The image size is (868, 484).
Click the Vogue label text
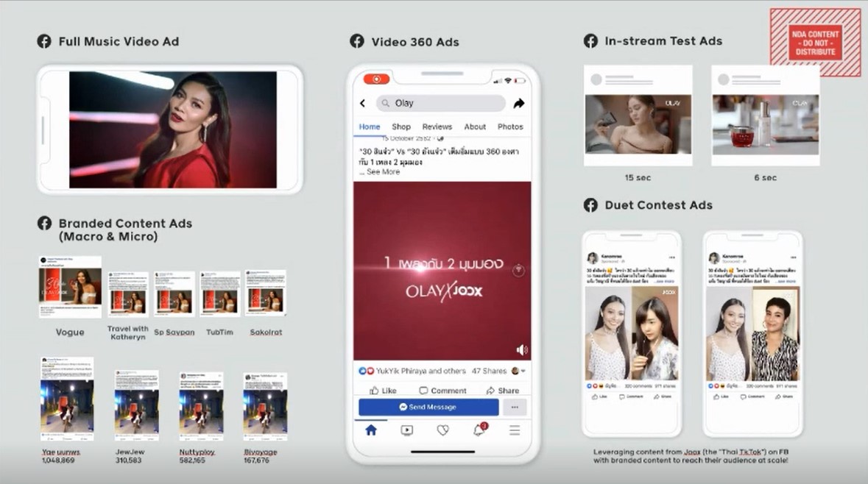point(70,332)
